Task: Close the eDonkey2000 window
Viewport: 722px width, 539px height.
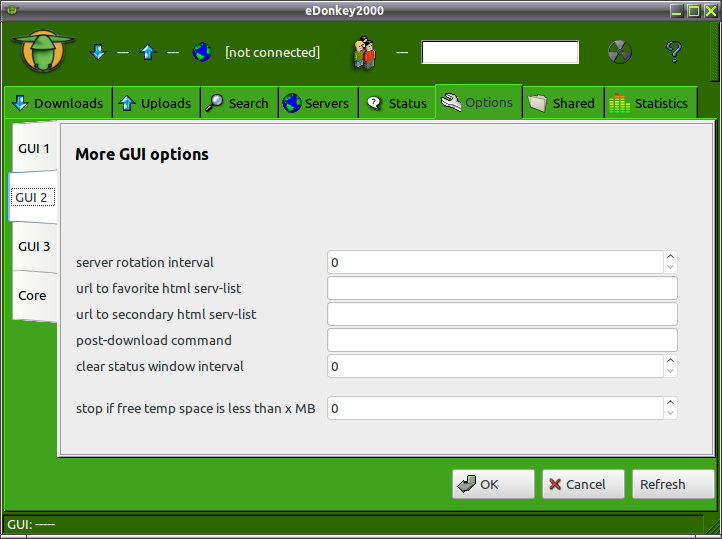Action: pos(711,11)
